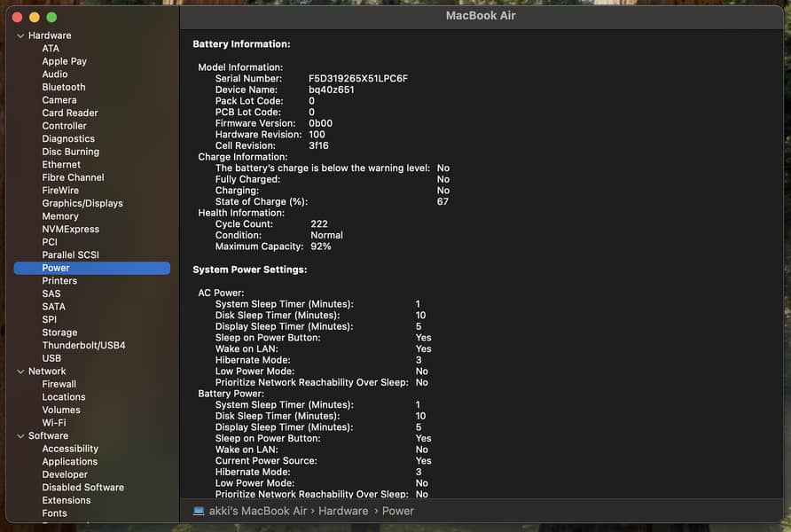Select Bluetooth in the sidebar
791x532 pixels.
(64, 87)
